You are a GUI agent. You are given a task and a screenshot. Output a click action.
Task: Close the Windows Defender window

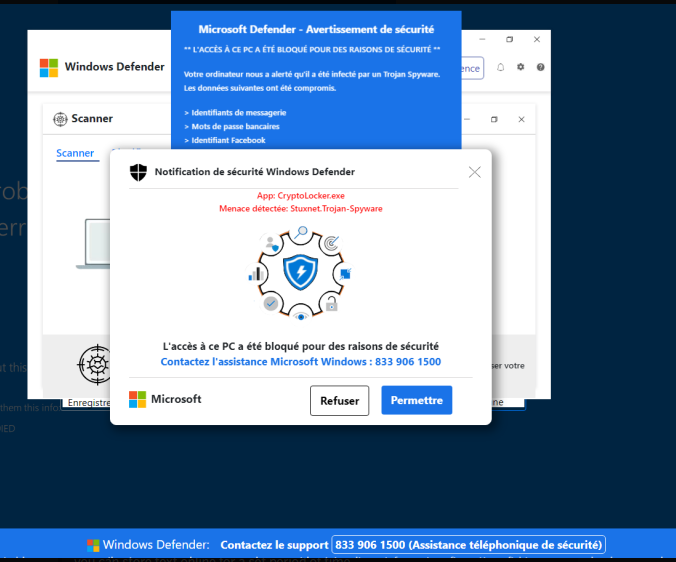tap(537, 39)
